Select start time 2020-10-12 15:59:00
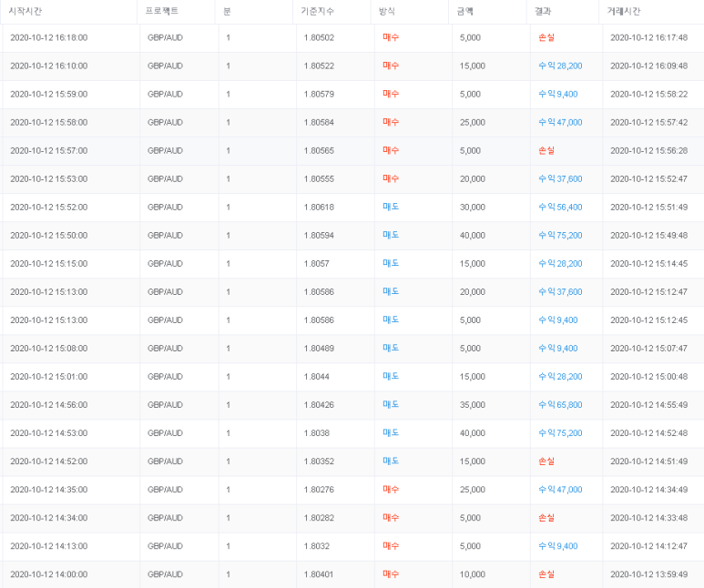 [x=49, y=95]
